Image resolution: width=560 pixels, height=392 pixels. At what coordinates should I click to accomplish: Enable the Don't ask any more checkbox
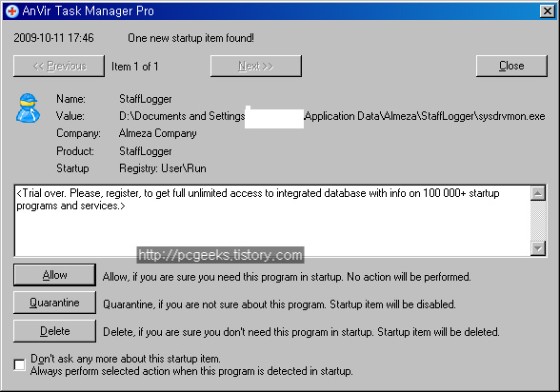(20, 364)
